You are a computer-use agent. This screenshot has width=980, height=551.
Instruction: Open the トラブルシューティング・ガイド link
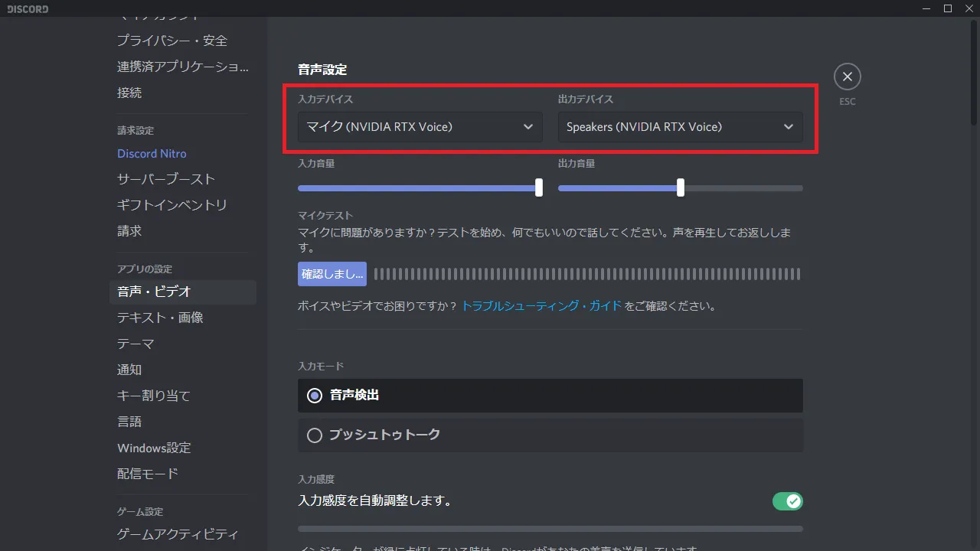(x=541, y=306)
